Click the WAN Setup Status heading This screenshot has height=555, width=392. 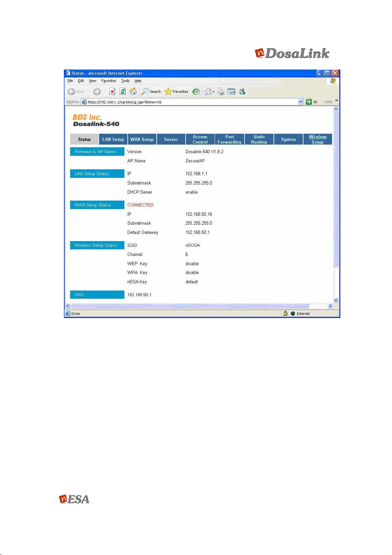pos(97,205)
